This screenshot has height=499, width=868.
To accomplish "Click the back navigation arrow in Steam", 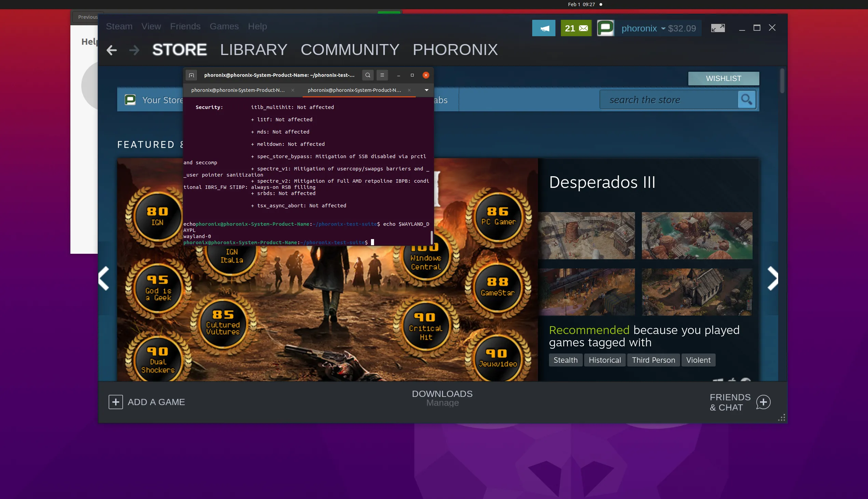I will click(112, 50).
